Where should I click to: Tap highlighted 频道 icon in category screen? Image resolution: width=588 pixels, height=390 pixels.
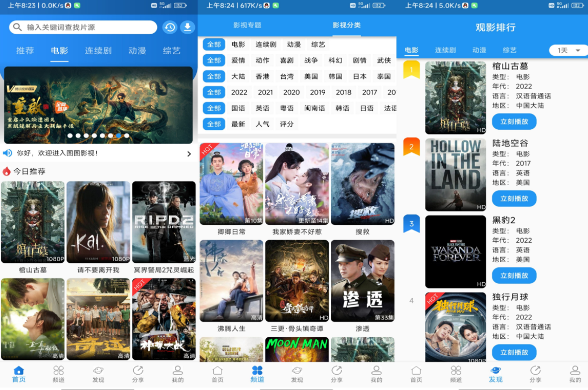(x=257, y=374)
